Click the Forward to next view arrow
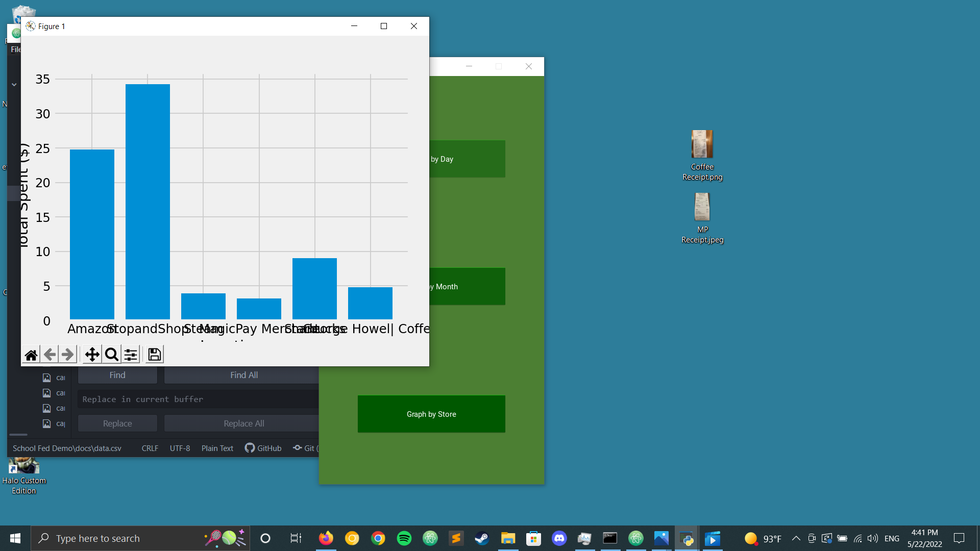 (x=68, y=355)
